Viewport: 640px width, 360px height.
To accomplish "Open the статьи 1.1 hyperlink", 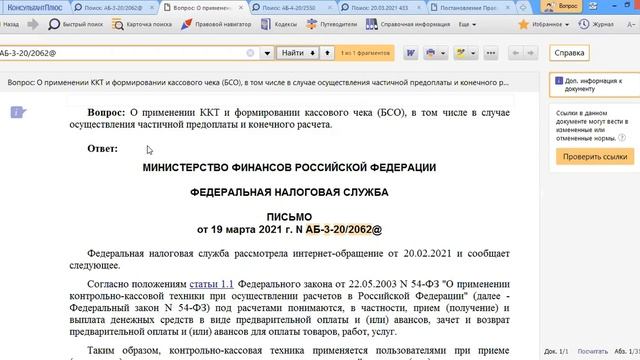I will pos(211,284).
